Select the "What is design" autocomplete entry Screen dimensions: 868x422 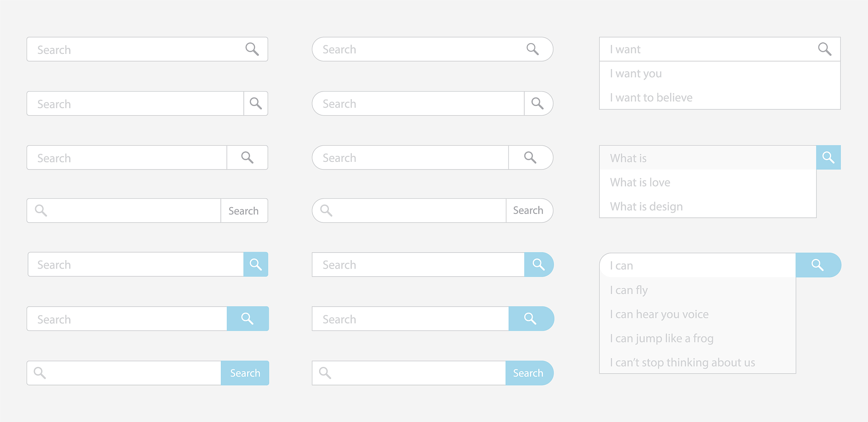646,207
